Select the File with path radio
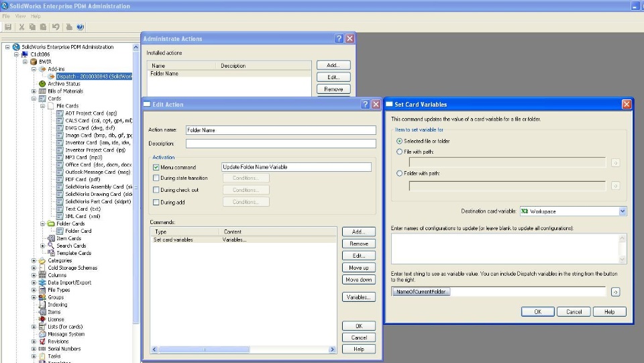 pos(399,152)
